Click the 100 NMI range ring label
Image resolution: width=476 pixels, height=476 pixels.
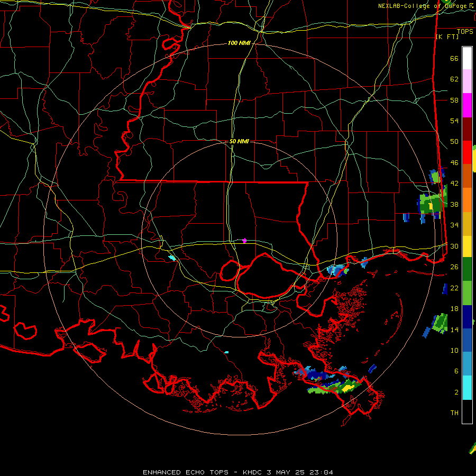[239, 43]
